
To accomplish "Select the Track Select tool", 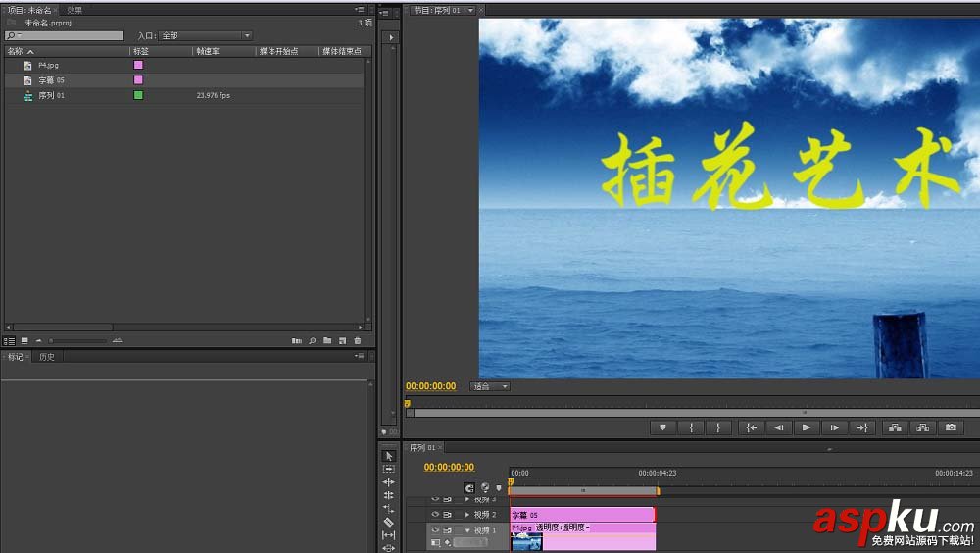I will click(389, 469).
